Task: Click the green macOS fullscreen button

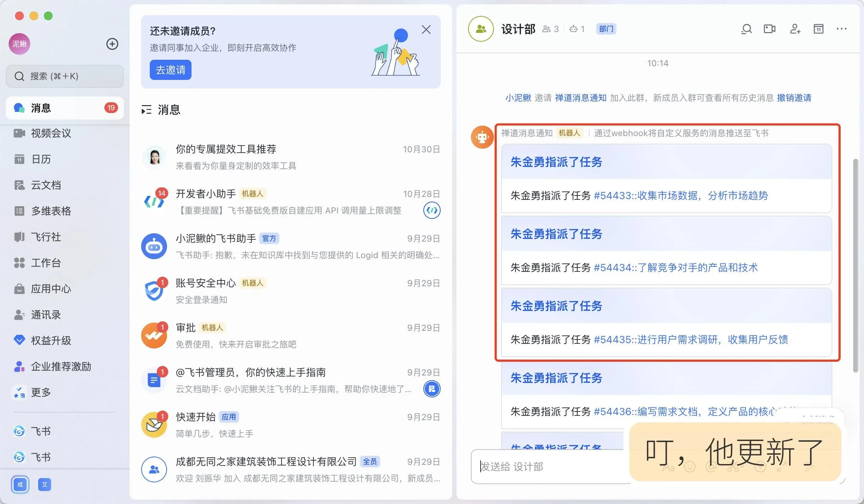Action: coord(48,16)
